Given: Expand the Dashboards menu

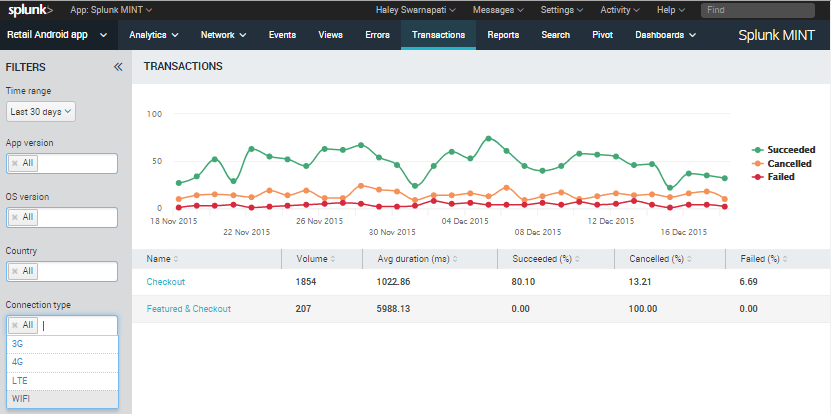Looking at the screenshot, I should (x=666, y=35).
